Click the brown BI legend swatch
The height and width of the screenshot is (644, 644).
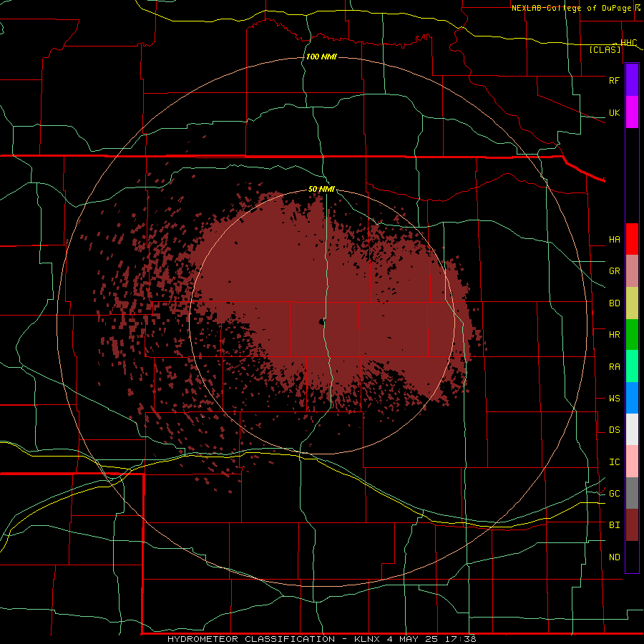632,525
